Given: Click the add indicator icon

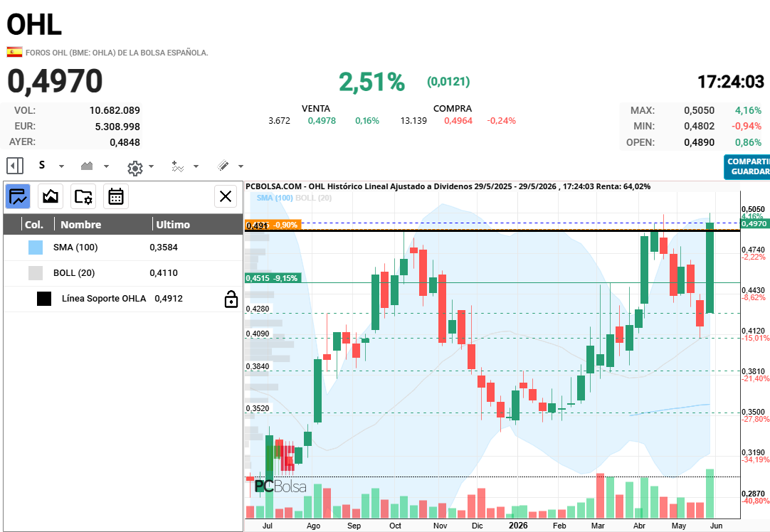Looking at the screenshot, I should [x=178, y=166].
